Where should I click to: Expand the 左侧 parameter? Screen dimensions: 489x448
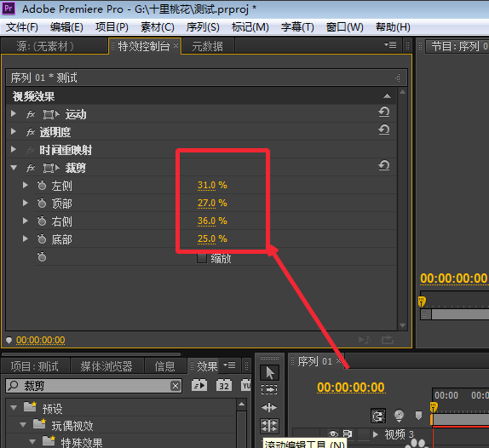point(26,185)
